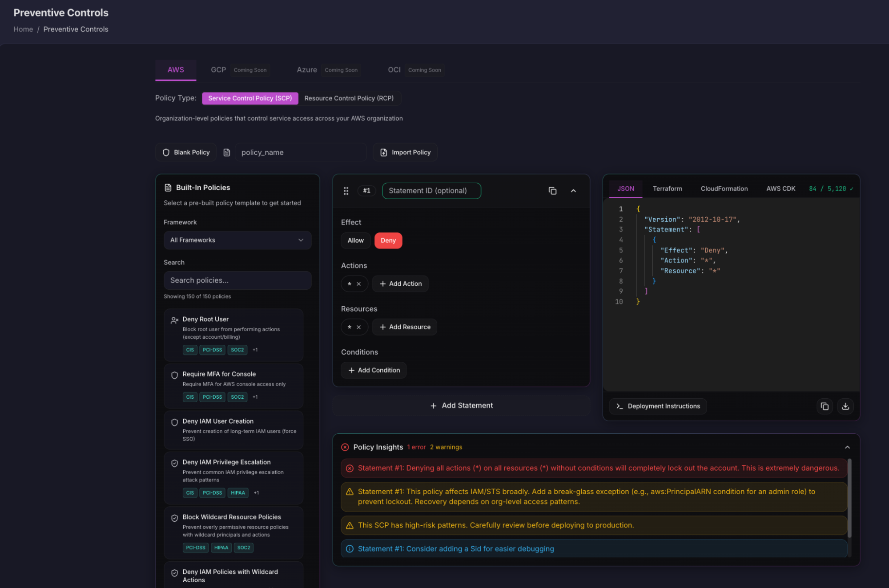The image size is (889, 588).
Task: Select Service Control Policy (SCP) type
Action: pyautogui.click(x=250, y=98)
